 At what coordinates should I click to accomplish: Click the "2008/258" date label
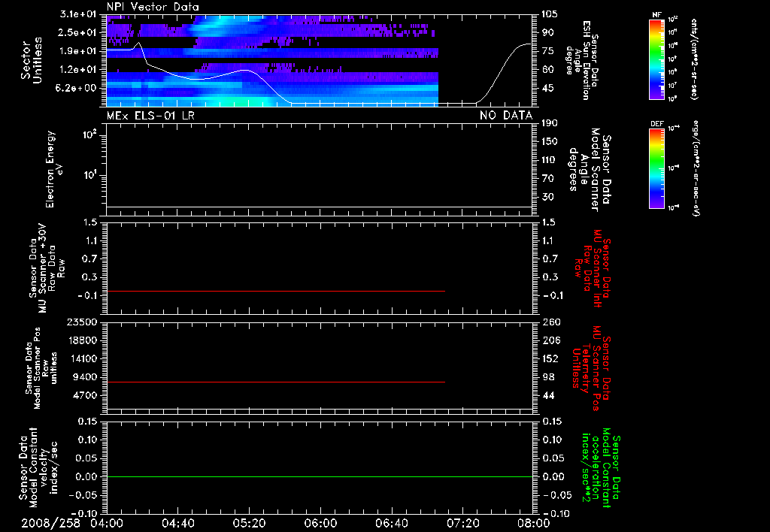coord(50,523)
